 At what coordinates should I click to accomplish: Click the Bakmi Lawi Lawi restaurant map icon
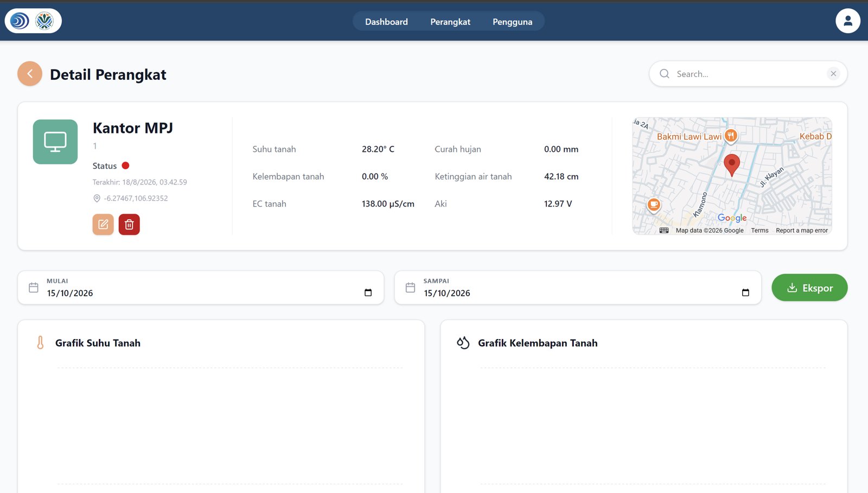pyautogui.click(x=731, y=136)
